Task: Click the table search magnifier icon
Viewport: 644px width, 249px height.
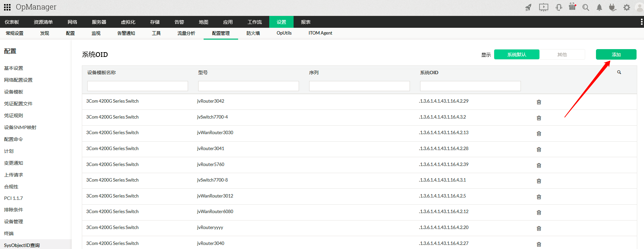Action: click(619, 72)
